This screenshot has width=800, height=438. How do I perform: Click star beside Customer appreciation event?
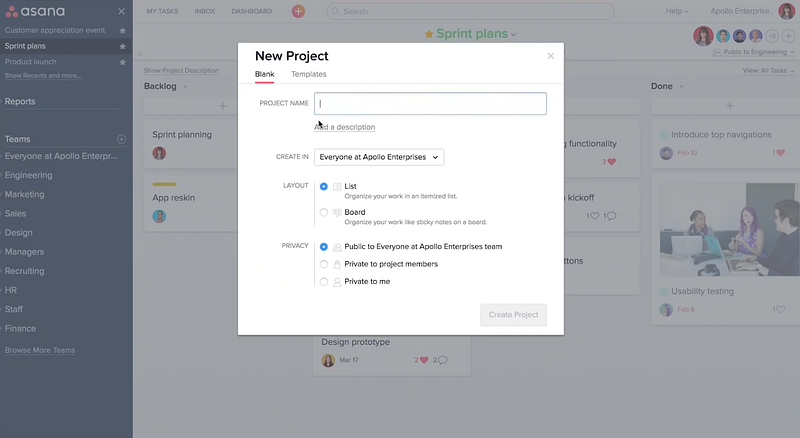pyautogui.click(x=122, y=31)
